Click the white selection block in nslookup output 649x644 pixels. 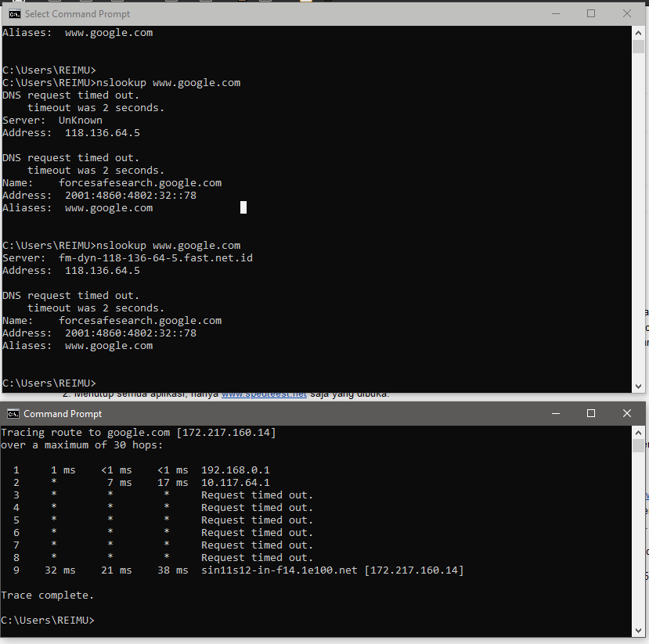click(243, 207)
